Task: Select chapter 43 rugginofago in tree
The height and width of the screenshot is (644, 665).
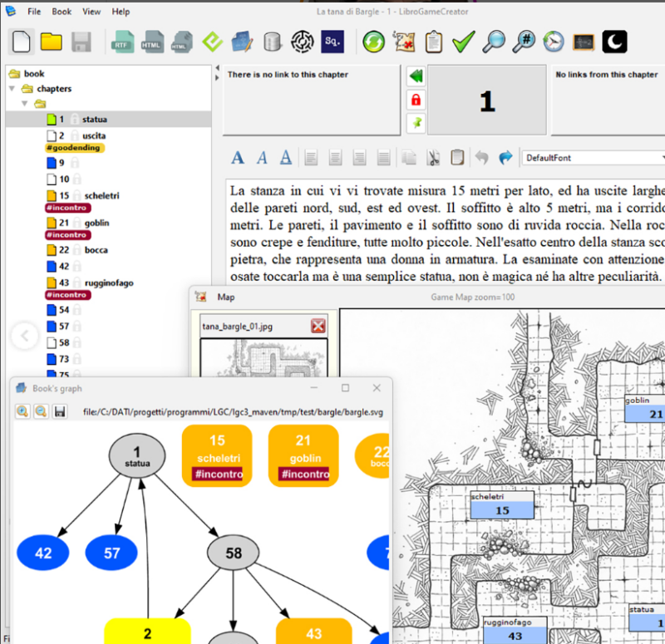Action: click(x=90, y=283)
